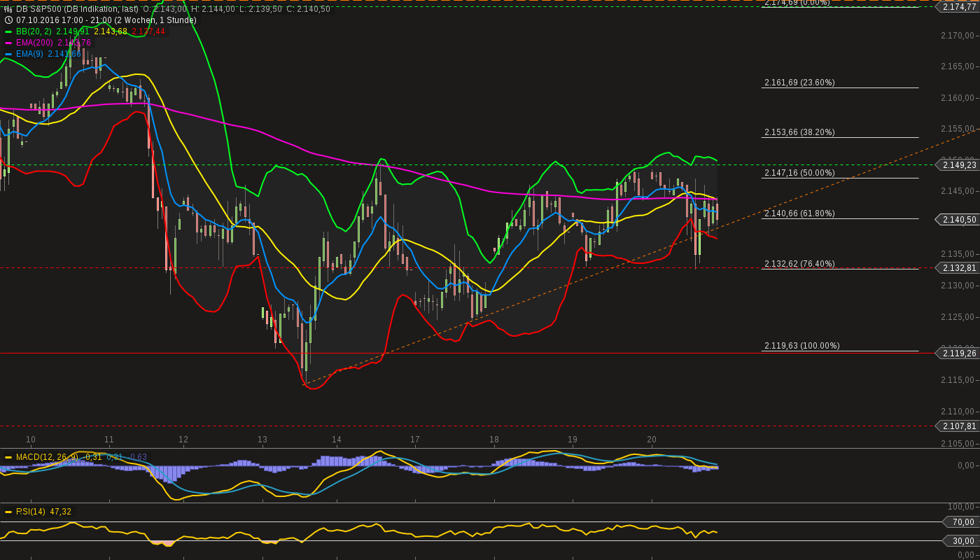
Task: Select the EMA(200) indicator label
Action: (x=35, y=43)
